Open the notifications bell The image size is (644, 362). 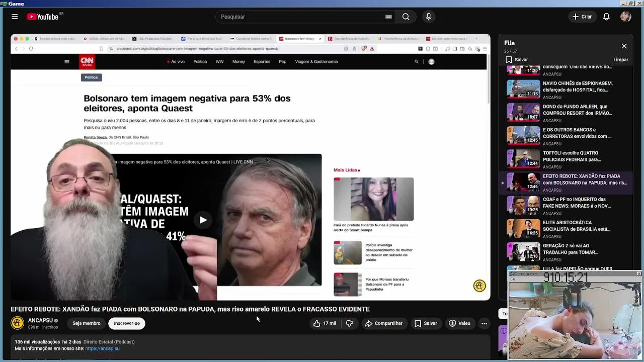pos(606,17)
